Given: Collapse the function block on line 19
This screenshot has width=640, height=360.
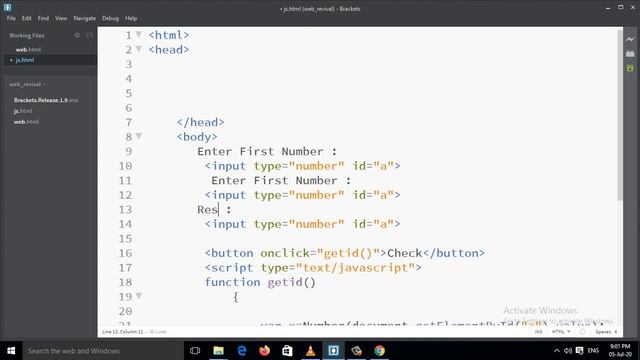Looking at the screenshot, I should coord(139,296).
